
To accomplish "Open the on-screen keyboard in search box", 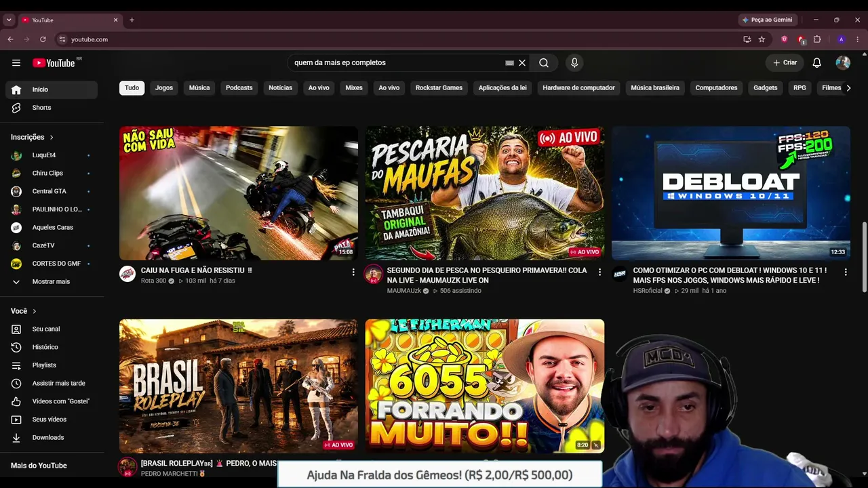I will (x=510, y=63).
